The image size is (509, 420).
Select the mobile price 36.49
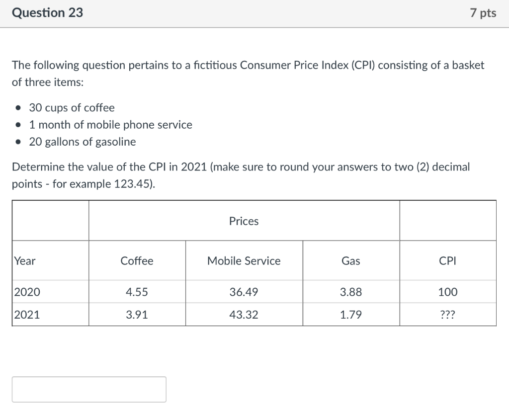244,292
